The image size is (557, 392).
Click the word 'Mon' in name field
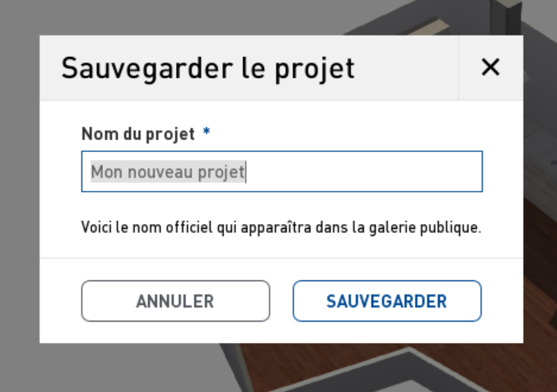click(107, 172)
